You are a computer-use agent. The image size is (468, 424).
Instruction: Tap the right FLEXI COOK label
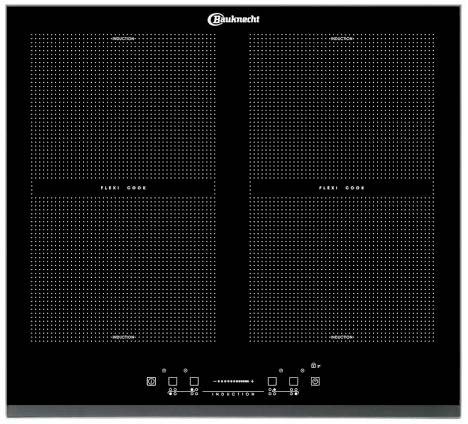[342, 188]
